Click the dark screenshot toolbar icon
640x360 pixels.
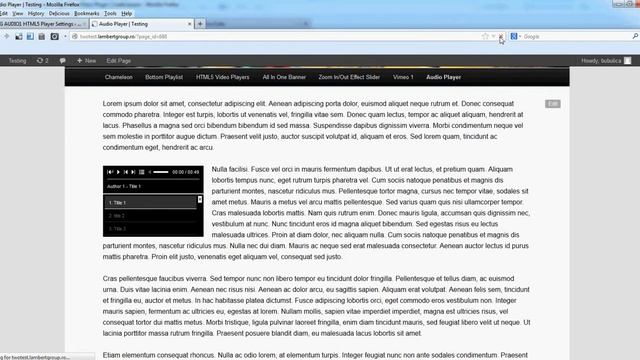54,36
